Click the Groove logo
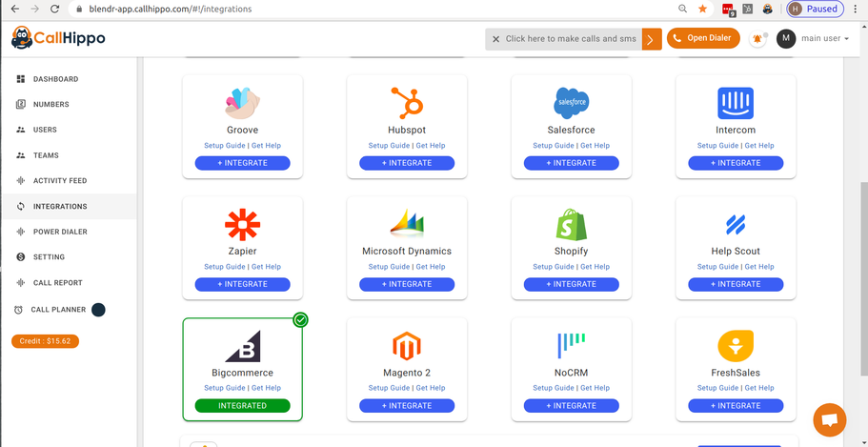 click(242, 103)
